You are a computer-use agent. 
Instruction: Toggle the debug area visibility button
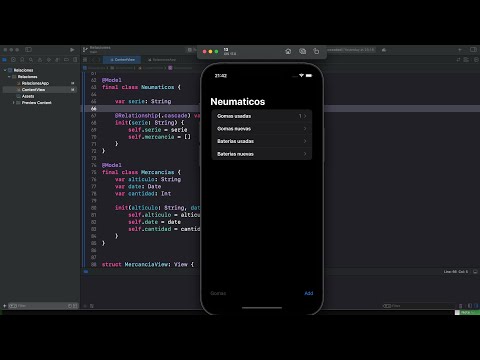[x=475, y=272]
